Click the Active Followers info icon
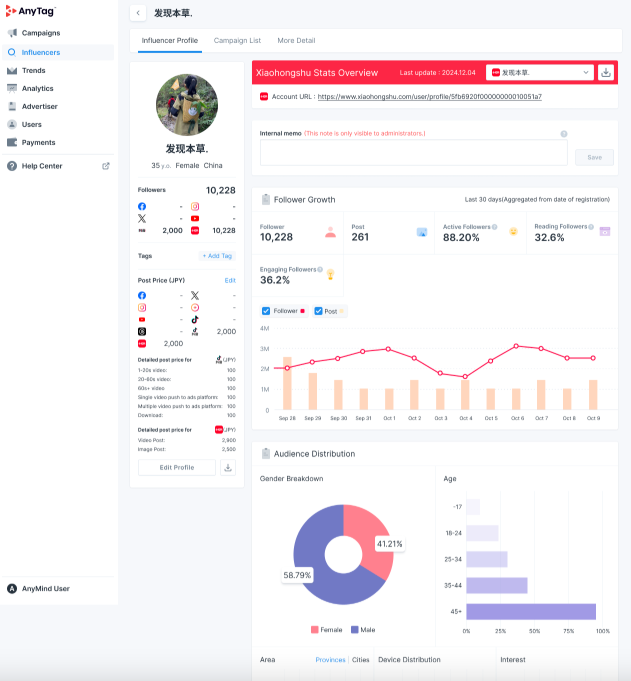631x681 pixels. tap(494, 227)
